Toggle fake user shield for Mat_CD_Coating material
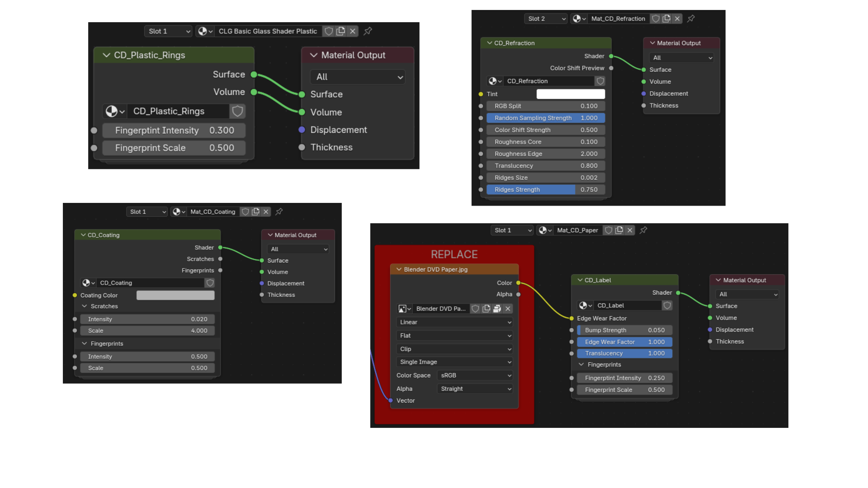This screenshot has height=488, width=868. pyautogui.click(x=245, y=211)
